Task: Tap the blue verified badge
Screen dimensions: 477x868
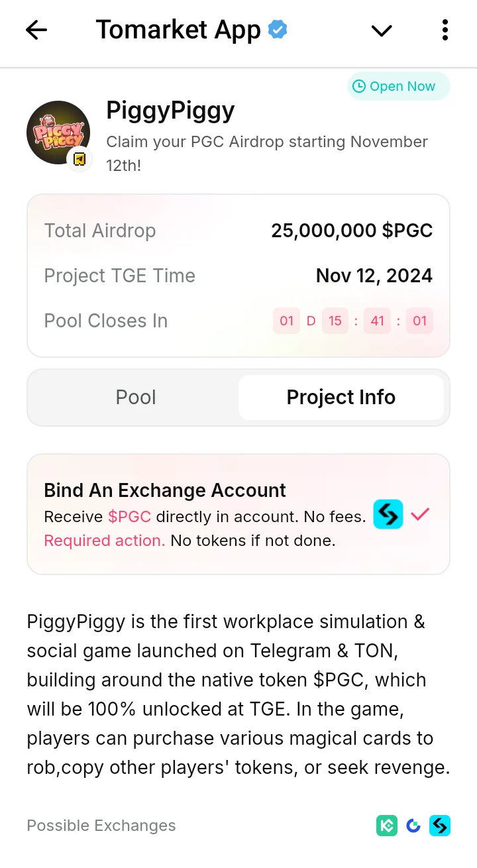Action: pos(278,30)
